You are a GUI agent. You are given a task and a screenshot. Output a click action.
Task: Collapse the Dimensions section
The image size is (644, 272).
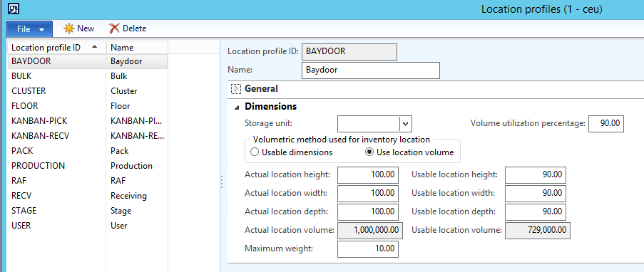236,107
